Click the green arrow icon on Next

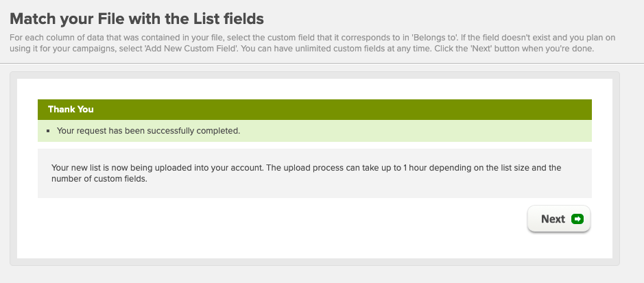point(577,219)
